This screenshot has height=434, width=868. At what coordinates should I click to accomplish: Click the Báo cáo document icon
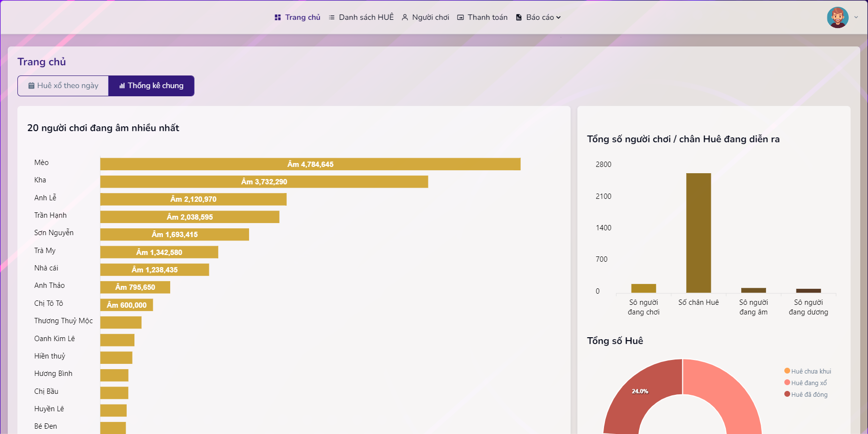point(519,17)
